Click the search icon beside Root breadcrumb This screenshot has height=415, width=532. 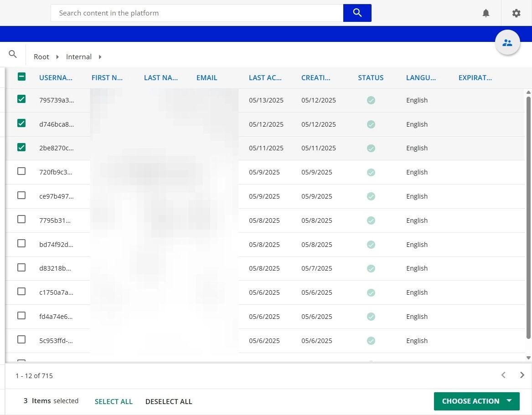coord(13,55)
